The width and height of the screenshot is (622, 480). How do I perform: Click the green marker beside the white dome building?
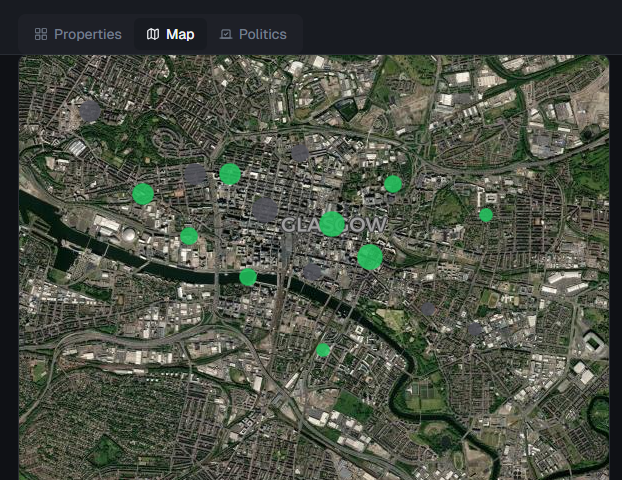[x=189, y=236]
